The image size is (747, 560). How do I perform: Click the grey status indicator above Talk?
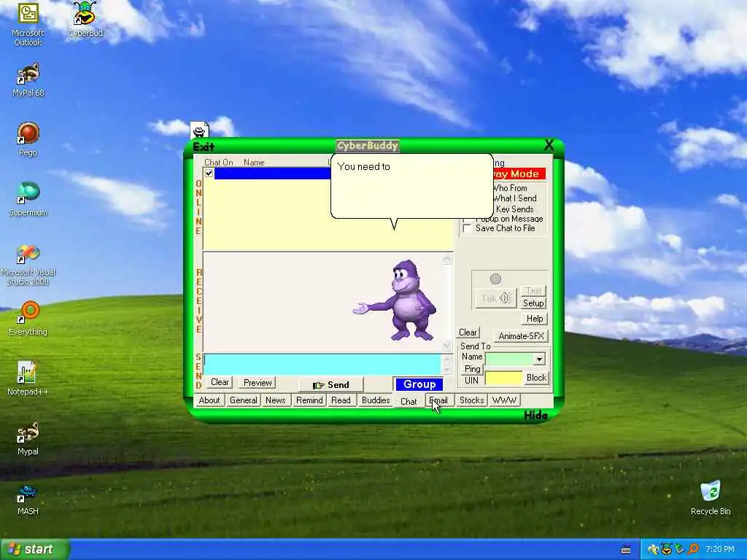point(495,279)
